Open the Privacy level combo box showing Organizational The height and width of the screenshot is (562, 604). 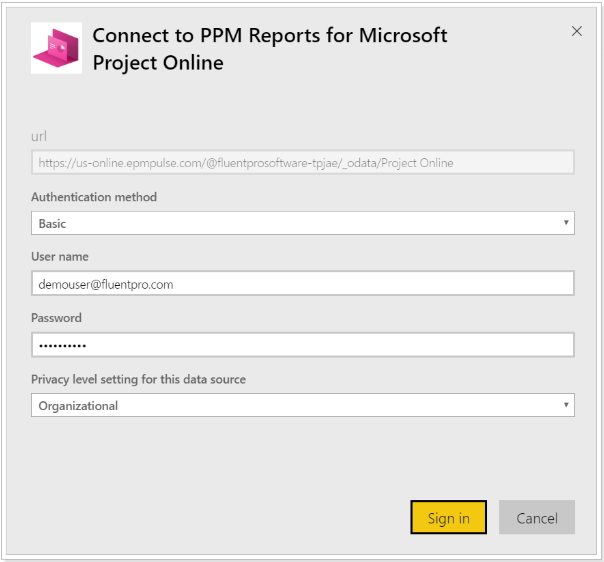tap(303, 405)
